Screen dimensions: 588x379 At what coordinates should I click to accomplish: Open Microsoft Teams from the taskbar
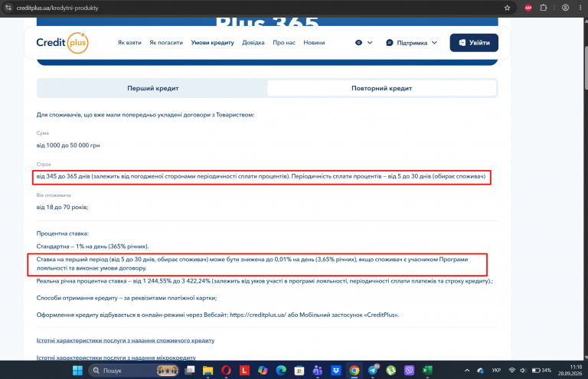pyautogui.click(x=318, y=371)
